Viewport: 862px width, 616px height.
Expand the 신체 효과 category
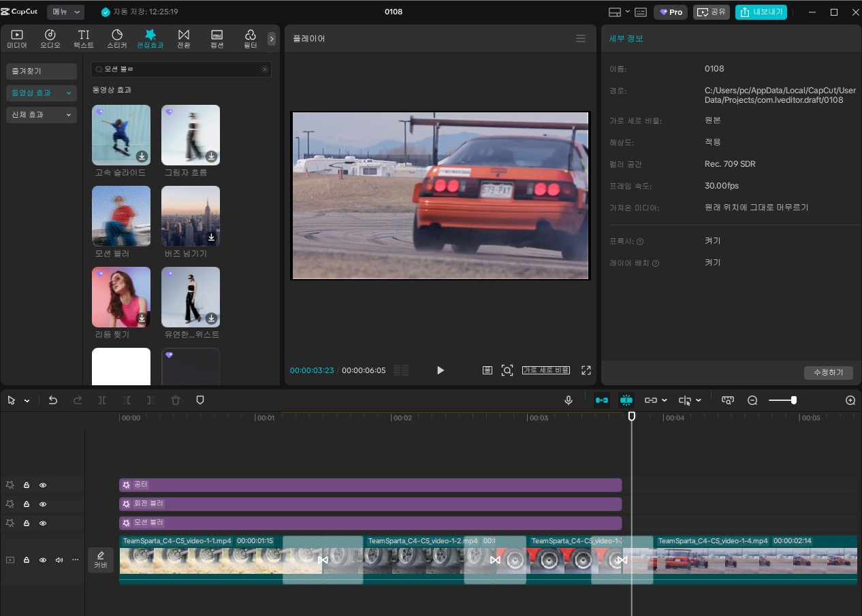41,115
